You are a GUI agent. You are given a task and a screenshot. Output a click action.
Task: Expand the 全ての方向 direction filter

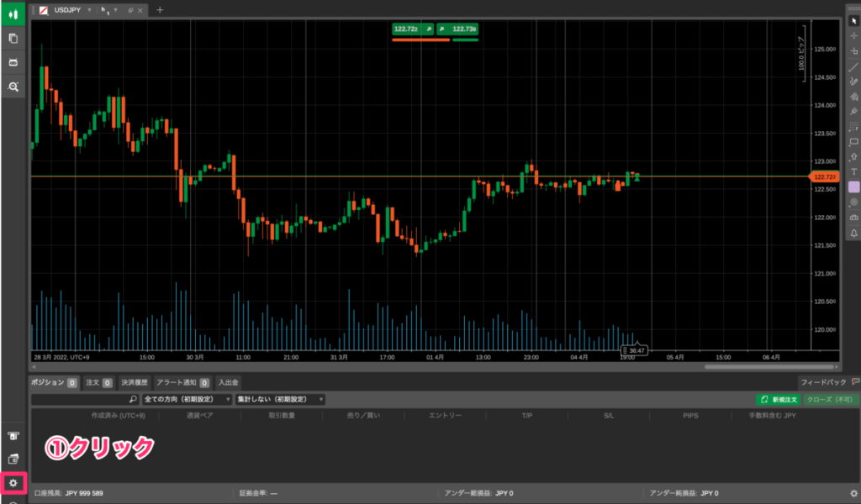(187, 399)
